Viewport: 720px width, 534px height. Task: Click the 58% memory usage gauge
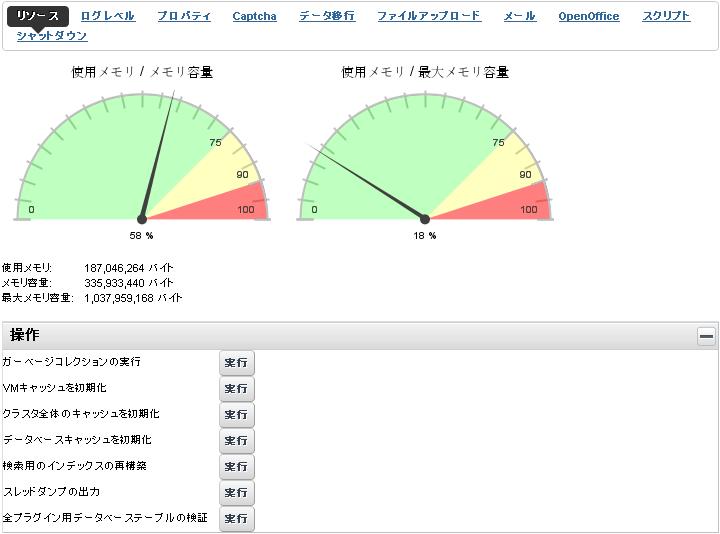(x=142, y=160)
